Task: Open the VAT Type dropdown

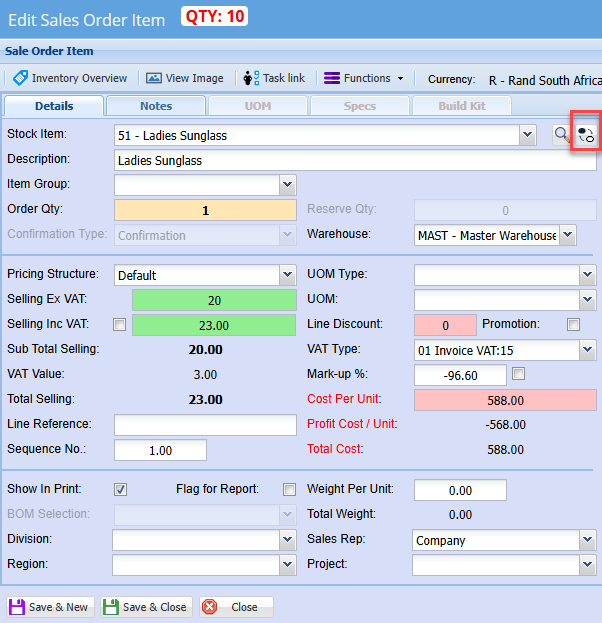Action: [x=588, y=350]
